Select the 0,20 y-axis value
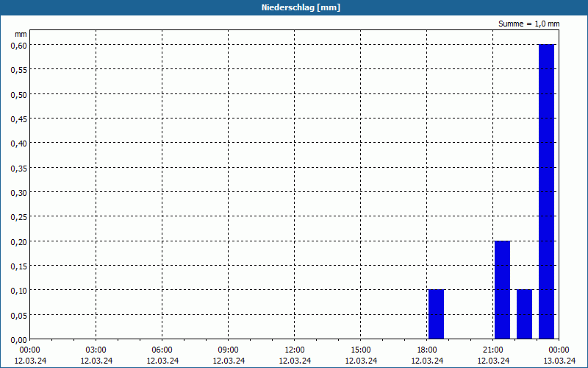 tap(19, 242)
